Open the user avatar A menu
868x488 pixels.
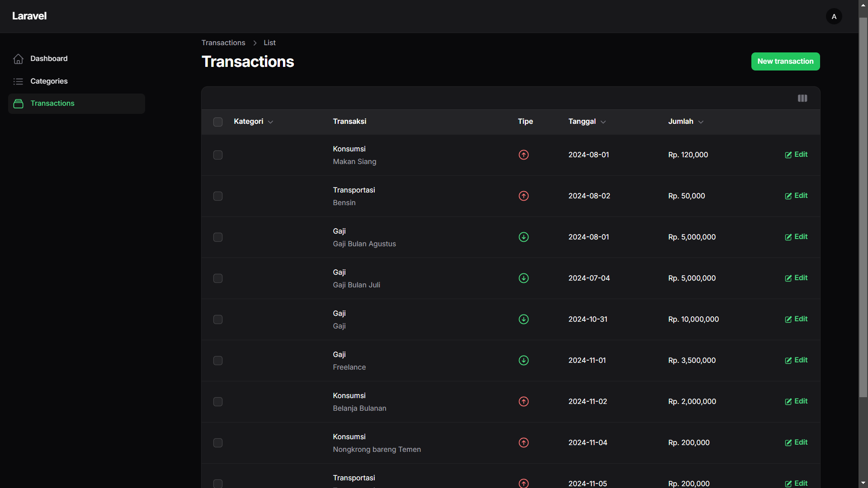tap(834, 16)
